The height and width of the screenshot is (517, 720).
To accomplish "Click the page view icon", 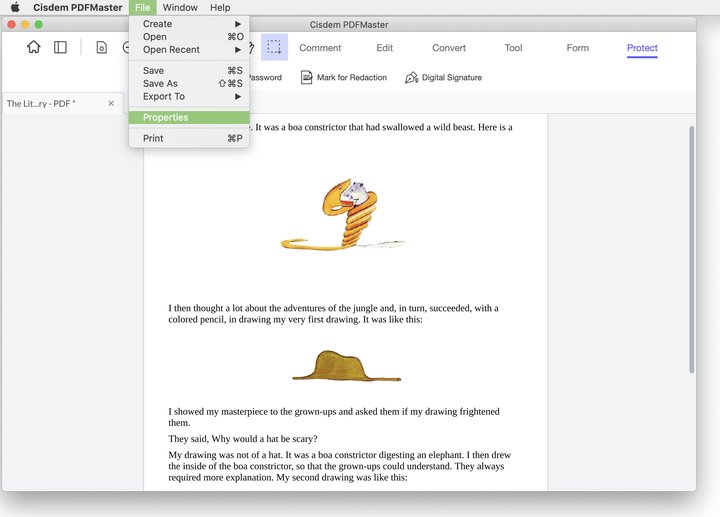I will click(x=101, y=47).
